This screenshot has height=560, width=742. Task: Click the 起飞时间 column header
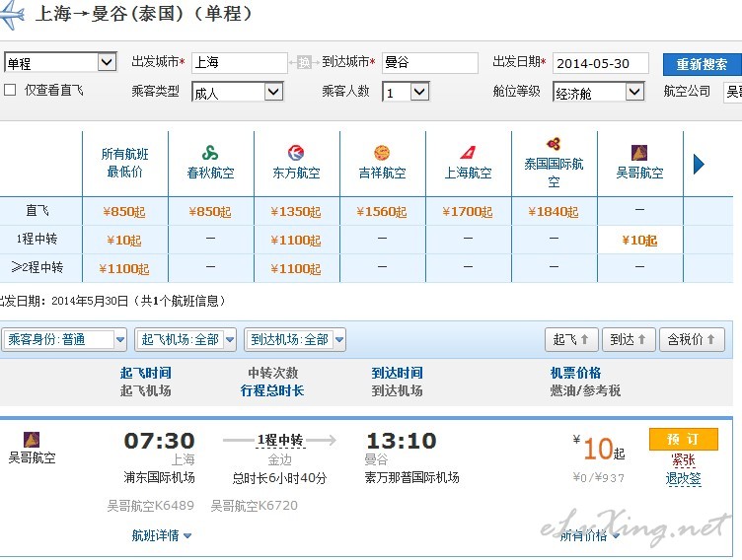tap(145, 373)
